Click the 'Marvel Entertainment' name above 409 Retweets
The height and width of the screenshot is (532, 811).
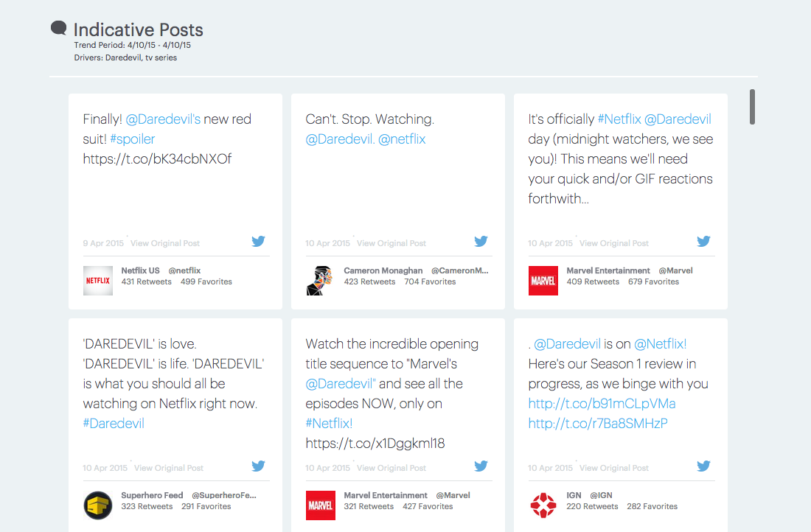(608, 270)
